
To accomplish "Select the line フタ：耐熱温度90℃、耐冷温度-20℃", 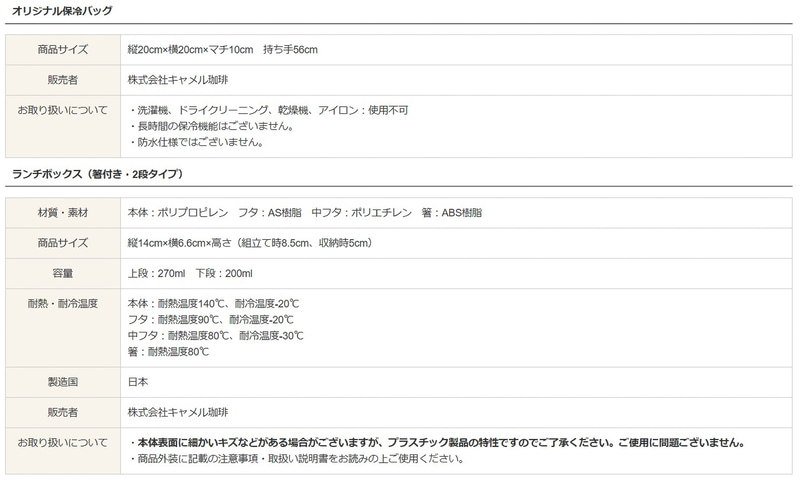I will coord(211,320).
